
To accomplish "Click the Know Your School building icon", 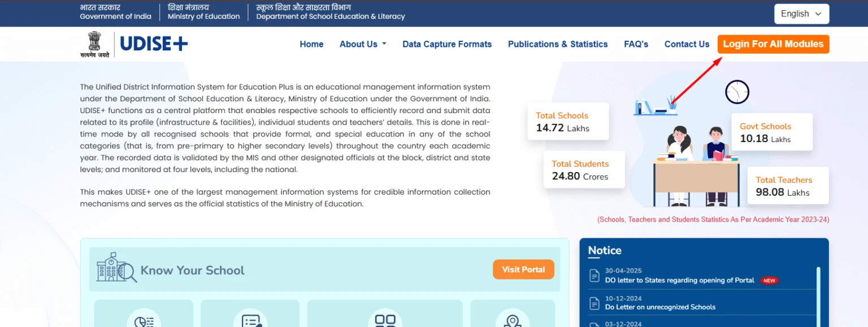I will click(x=116, y=268).
